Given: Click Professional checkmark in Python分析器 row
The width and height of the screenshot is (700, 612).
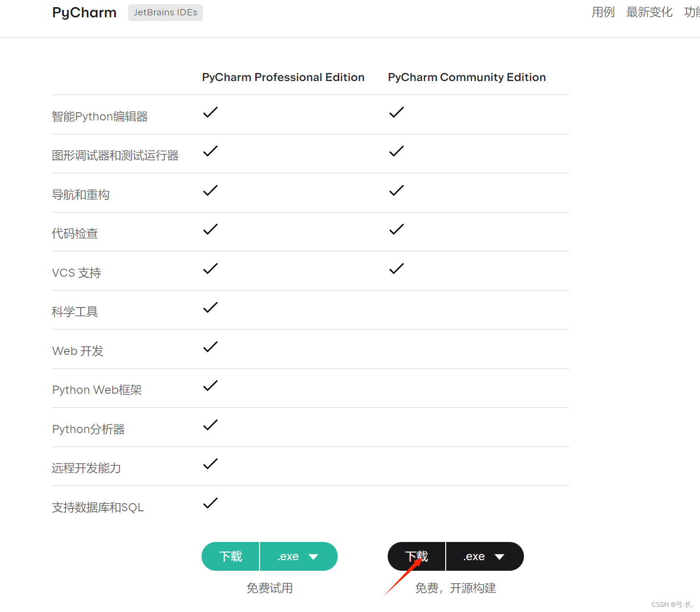Looking at the screenshot, I should (210, 425).
